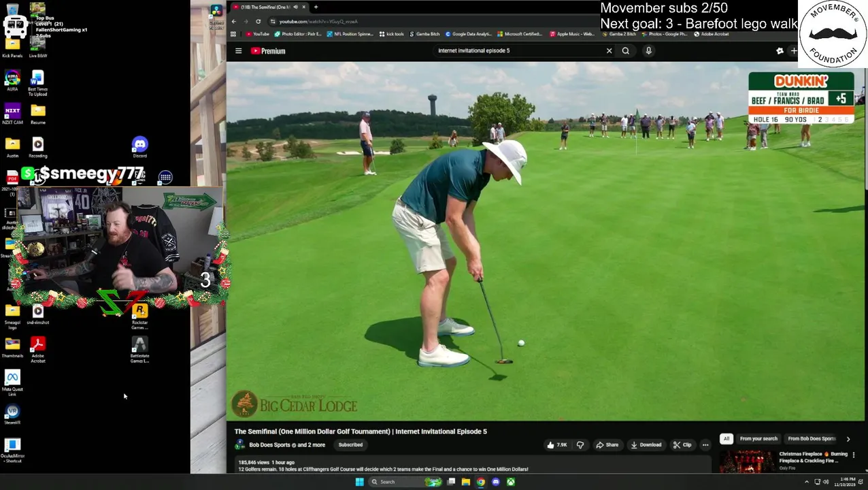Open the Austin folder on the desktop
The image size is (868, 490).
12,147
